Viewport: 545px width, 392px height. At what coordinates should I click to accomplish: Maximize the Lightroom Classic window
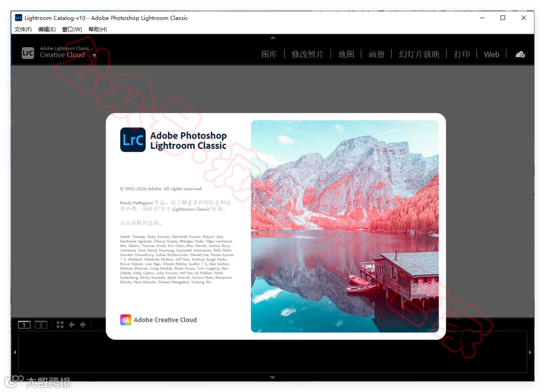(503, 18)
